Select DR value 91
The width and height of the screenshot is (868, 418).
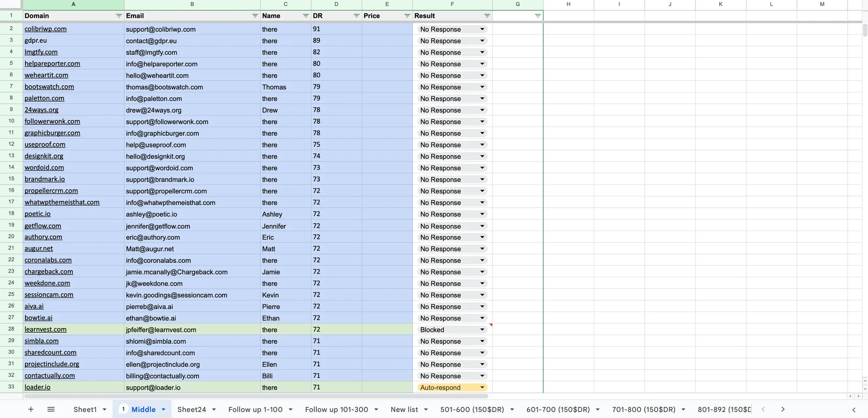click(x=337, y=29)
